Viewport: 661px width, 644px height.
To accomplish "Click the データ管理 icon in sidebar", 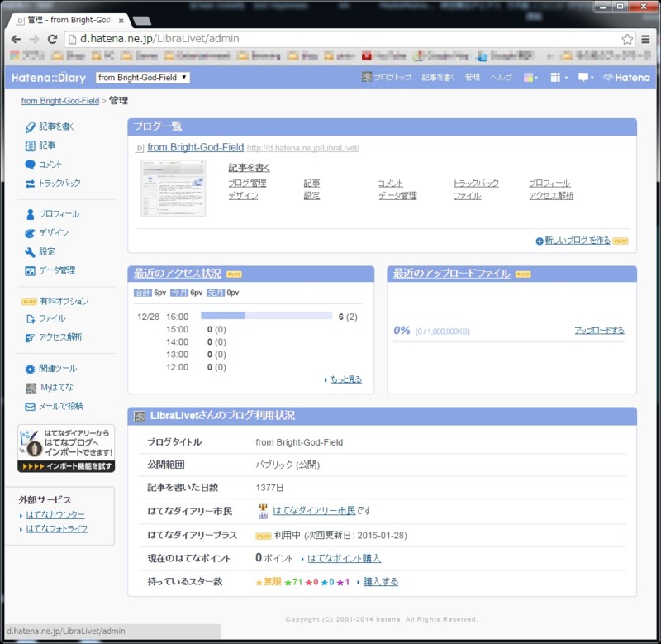I will [x=30, y=271].
